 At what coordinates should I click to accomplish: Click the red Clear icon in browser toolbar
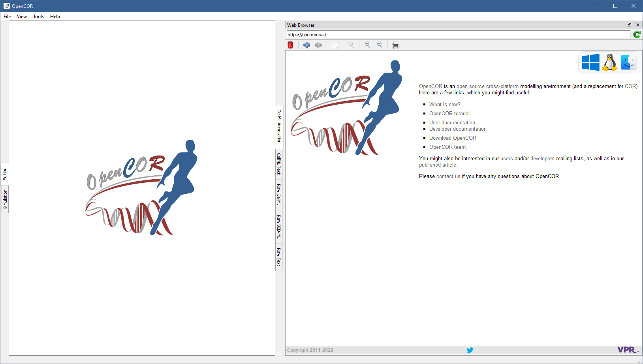click(290, 45)
